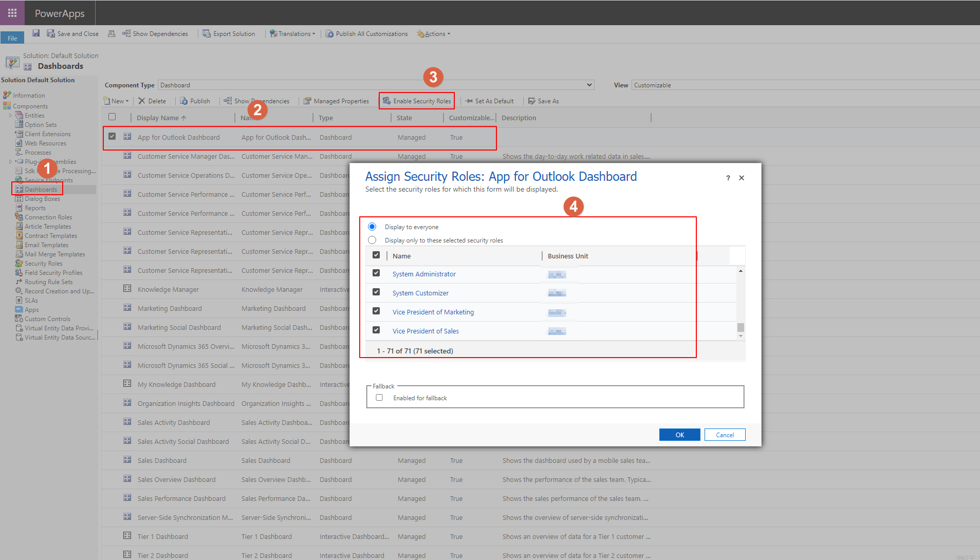Click Publish All Customizations

(x=366, y=33)
